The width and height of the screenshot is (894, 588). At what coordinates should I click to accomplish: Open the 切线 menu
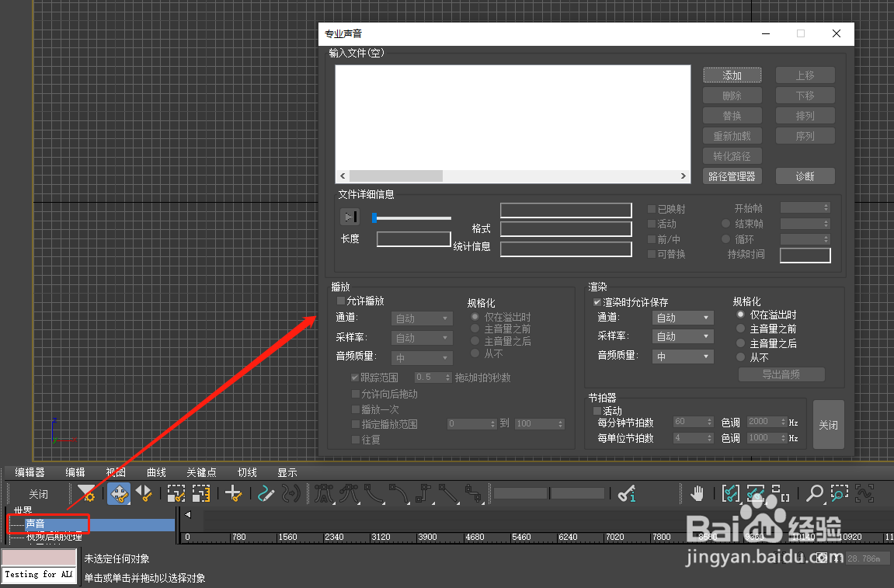[247, 472]
